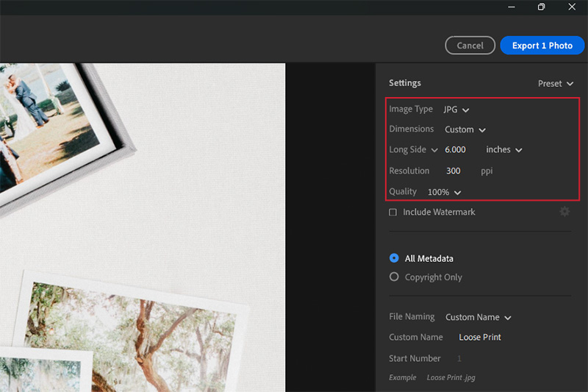This screenshot has width=588, height=392.
Task: Open the Preset dropdown menu
Action: click(555, 84)
